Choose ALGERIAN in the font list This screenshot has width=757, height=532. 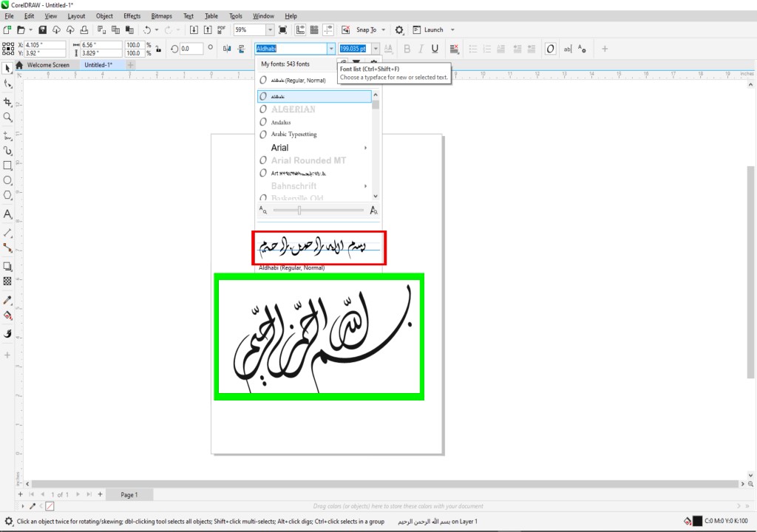pyautogui.click(x=314, y=109)
